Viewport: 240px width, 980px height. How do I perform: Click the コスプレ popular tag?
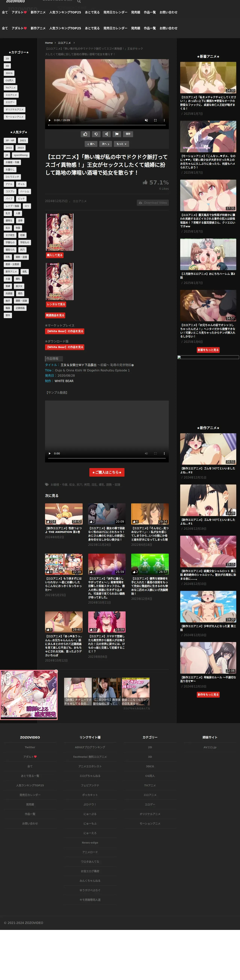coord(10,191)
